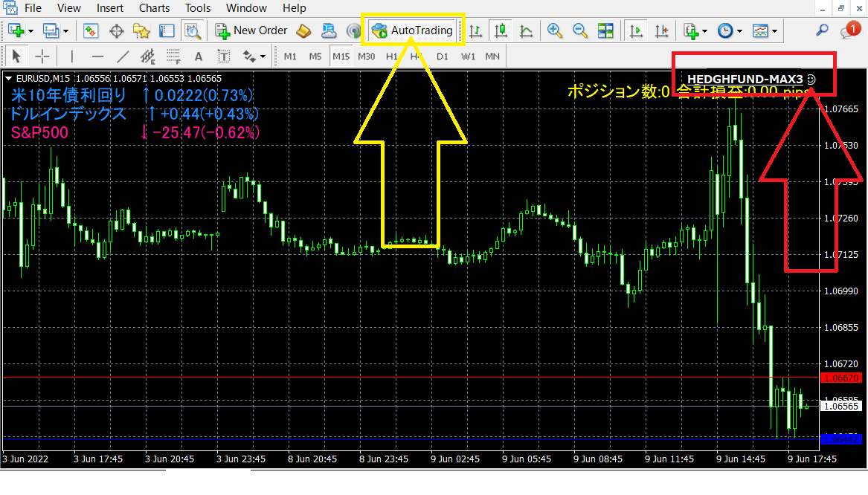Switch chart to candlesticks mode
This screenshot has height=495, width=868.
[x=501, y=30]
